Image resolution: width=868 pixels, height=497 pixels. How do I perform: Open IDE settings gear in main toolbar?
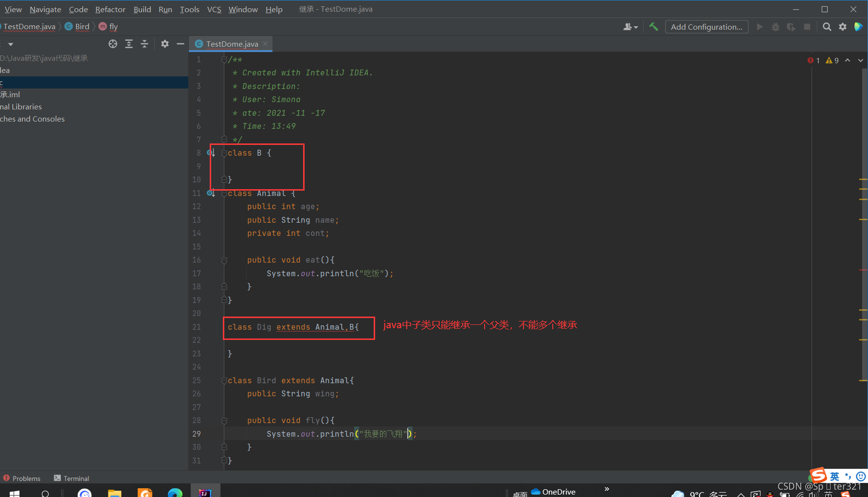coord(843,27)
